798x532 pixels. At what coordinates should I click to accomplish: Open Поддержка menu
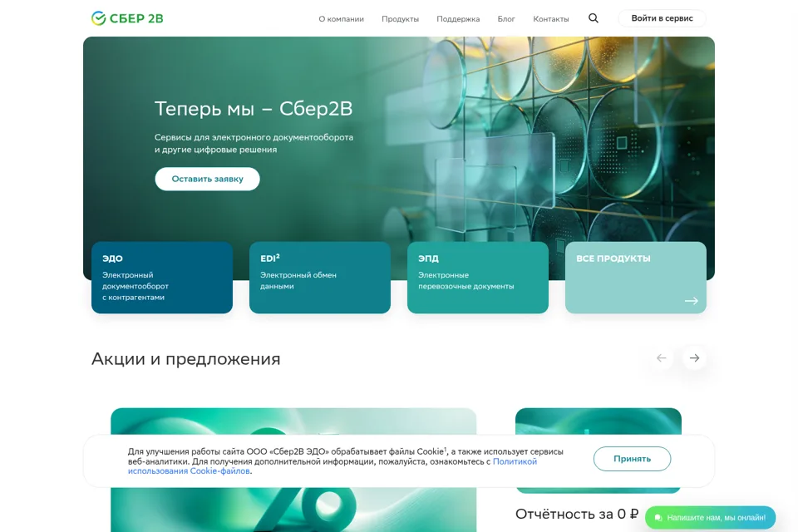[x=458, y=19]
